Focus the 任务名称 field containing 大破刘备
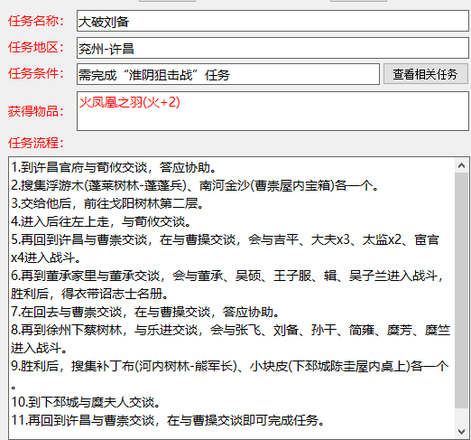The width and height of the screenshot is (471, 440). pos(273,21)
